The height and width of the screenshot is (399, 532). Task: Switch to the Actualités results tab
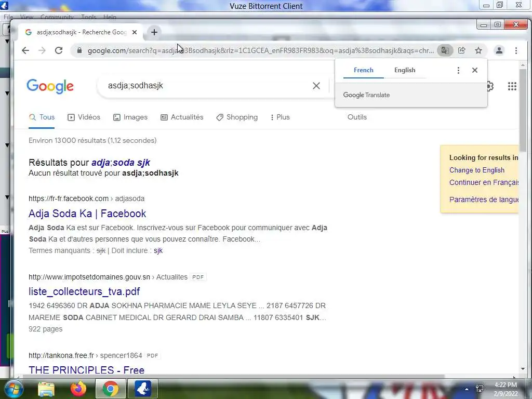click(x=182, y=117)
